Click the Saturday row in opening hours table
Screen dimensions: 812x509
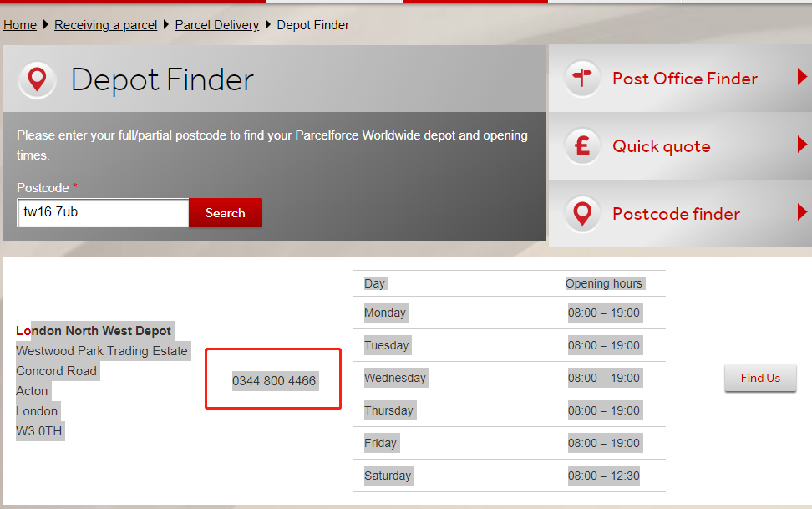[x=509, y=476]
